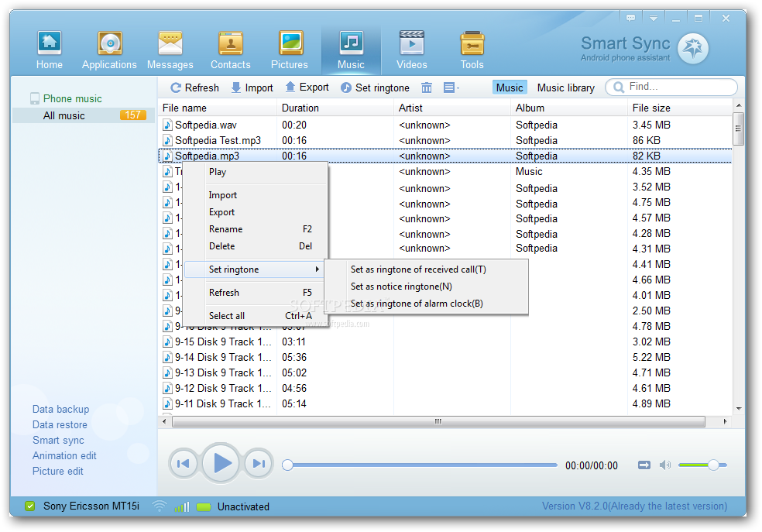Click the Unactivated status label
The width and height of the screenshot is (762, 532).
pyautogui.click(x=243, y=507)
